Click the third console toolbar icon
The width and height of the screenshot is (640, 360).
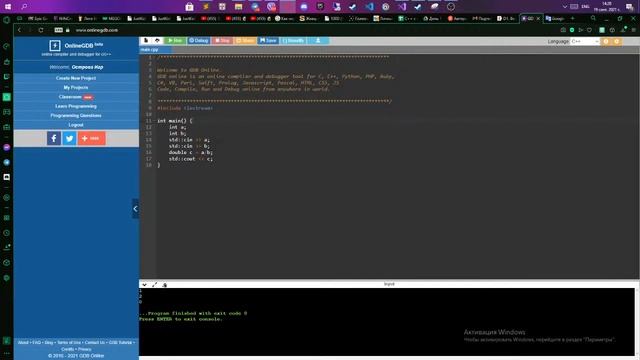pyautogui.click(x=164, y=284)
